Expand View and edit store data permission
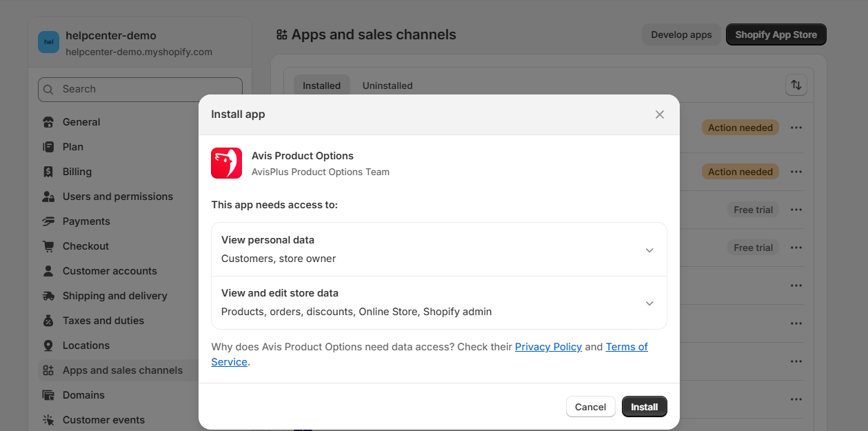The image size is (868, 431). coord(649,303)
